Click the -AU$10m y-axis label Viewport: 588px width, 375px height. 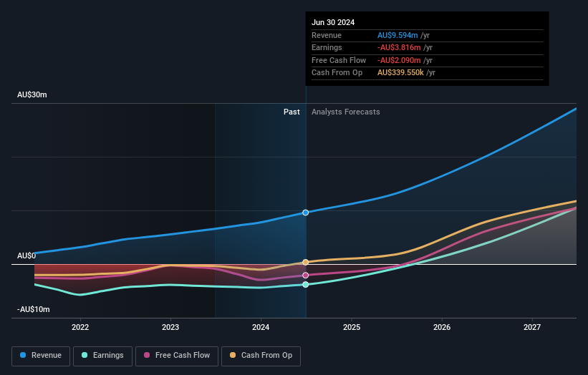click(x=34, y=309)
